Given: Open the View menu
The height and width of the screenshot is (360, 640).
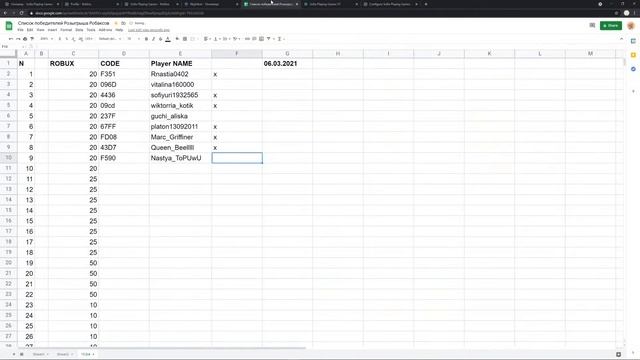Looking at the screenshot, I should tap(40, 30).
